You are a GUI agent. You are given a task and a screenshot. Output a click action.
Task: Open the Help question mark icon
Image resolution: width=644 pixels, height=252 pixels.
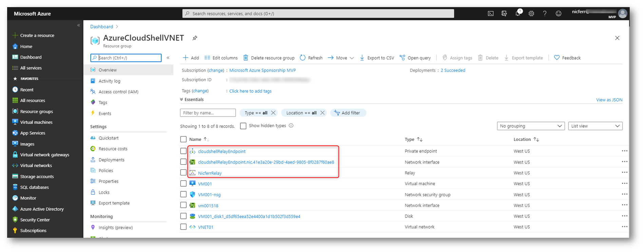click(x=545, y=14)
